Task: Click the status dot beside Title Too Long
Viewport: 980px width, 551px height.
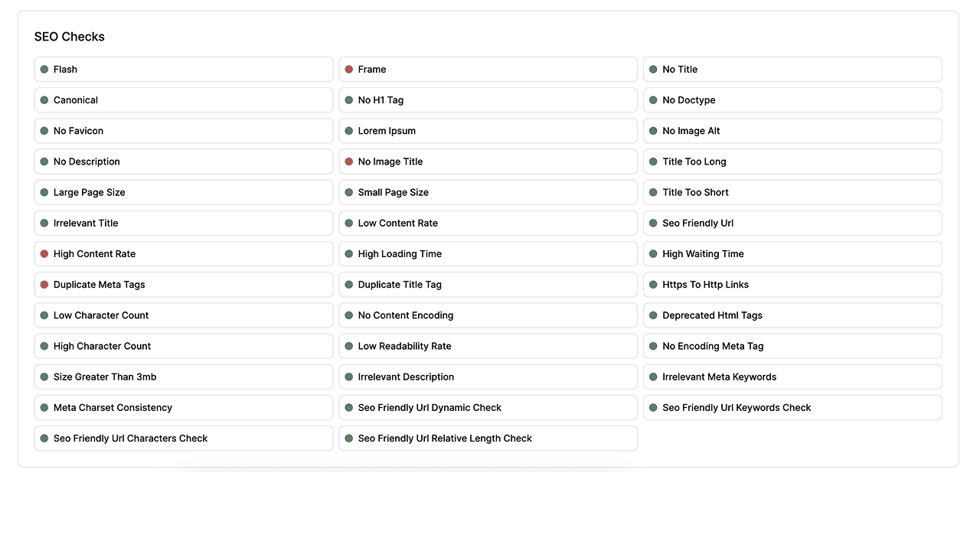Action: pos(654,161)
